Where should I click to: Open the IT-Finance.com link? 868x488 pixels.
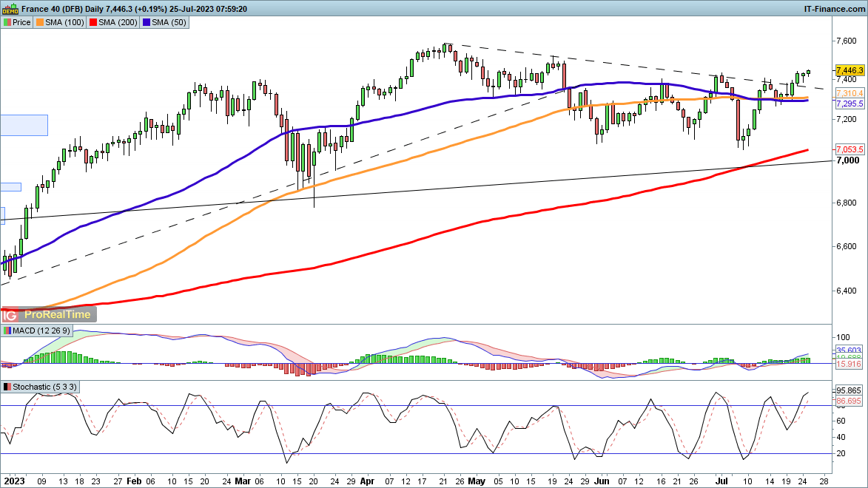click(x=834, y=9)
